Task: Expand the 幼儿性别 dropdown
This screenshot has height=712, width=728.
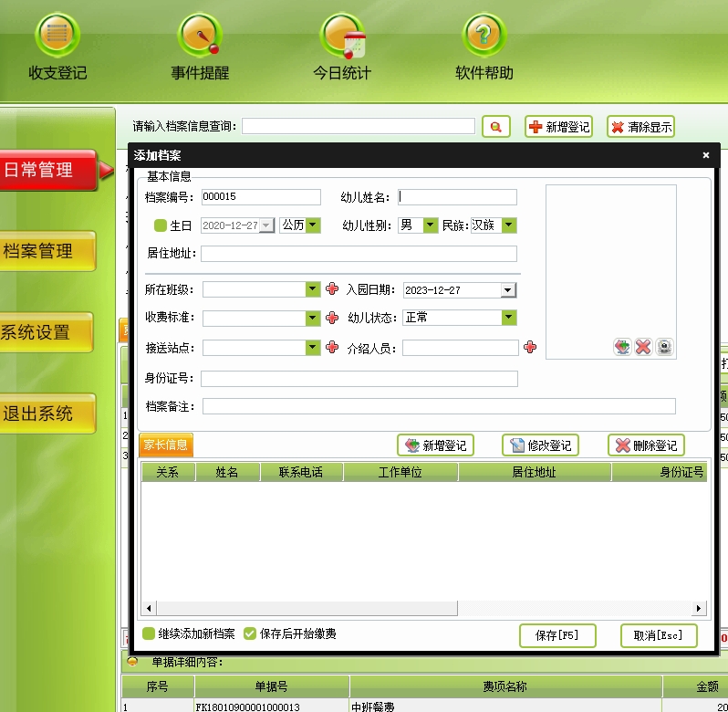Action: [x=431, y=225]
